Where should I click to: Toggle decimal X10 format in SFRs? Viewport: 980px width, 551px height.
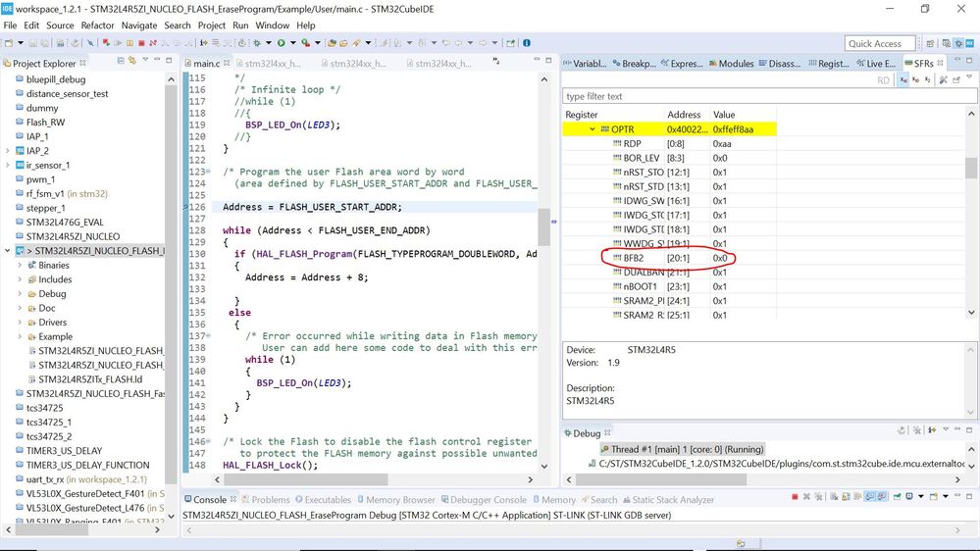pyautogui.click(x=915, y=80)
